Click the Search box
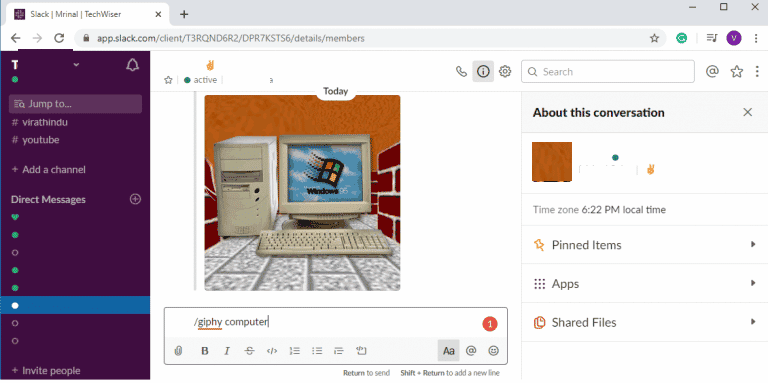This screenshot has width=768, height=383. (608, 72)
